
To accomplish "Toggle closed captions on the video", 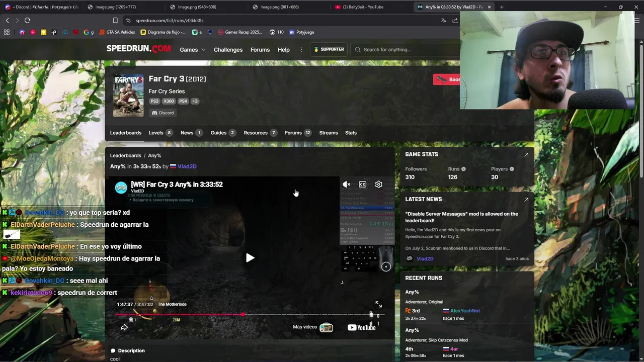I will [362, 185].
